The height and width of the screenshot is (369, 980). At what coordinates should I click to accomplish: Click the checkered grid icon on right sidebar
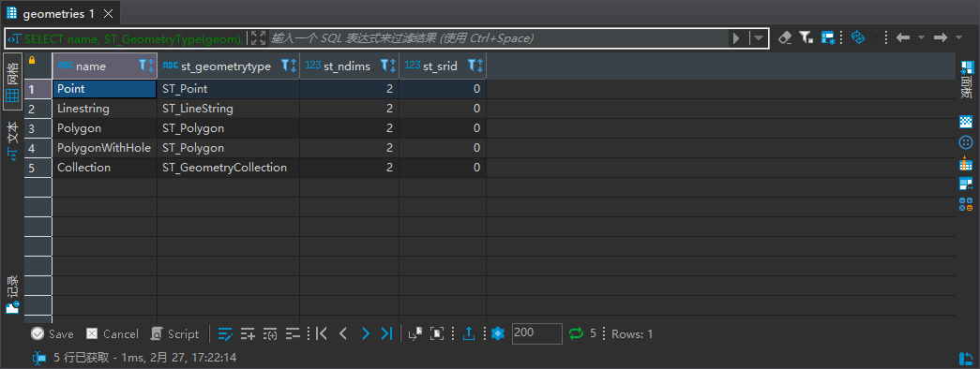coord(966,122)
